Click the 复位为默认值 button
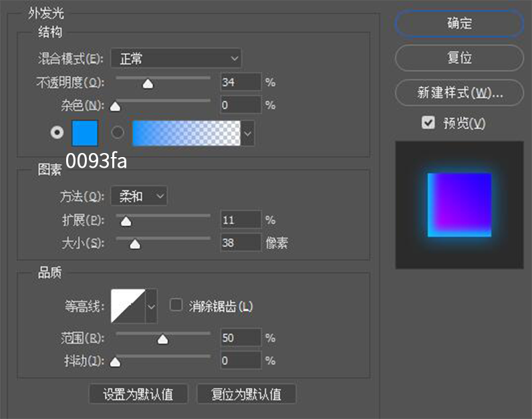532x419 pixels. [246, 394]
